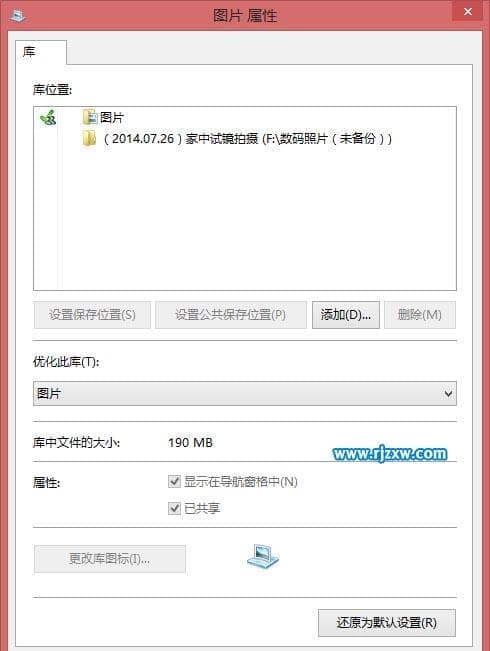Click the 更改库图标(I)... button
Screen dimensions: 490x651
[x=110, y=559]
